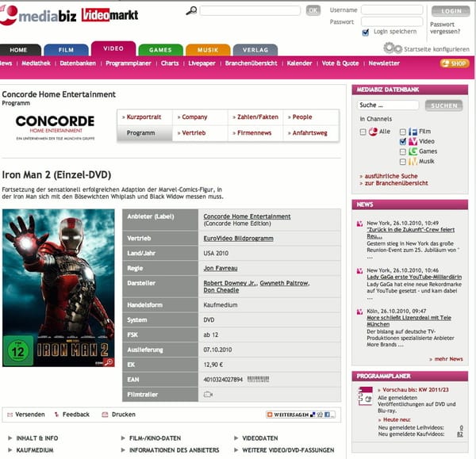
Task: Click the EAN barcode icon
Action: (258, 379)
